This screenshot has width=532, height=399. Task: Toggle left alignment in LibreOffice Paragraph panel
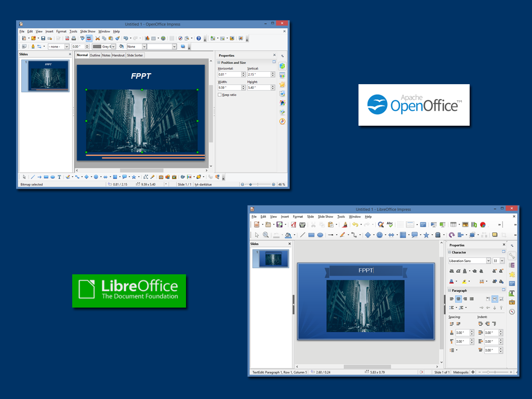pyautogui.click(x=450, y=299)
